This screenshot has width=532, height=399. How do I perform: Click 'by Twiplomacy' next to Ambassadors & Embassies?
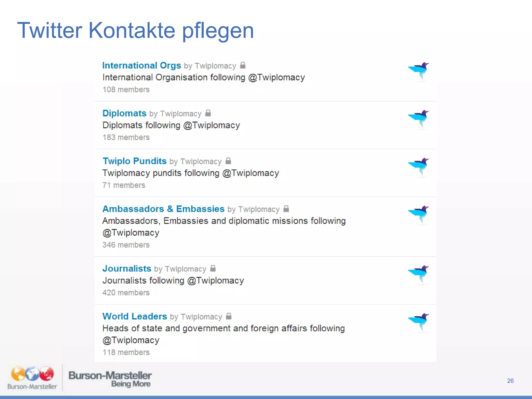pyautogui.click(x=254, y=209)
